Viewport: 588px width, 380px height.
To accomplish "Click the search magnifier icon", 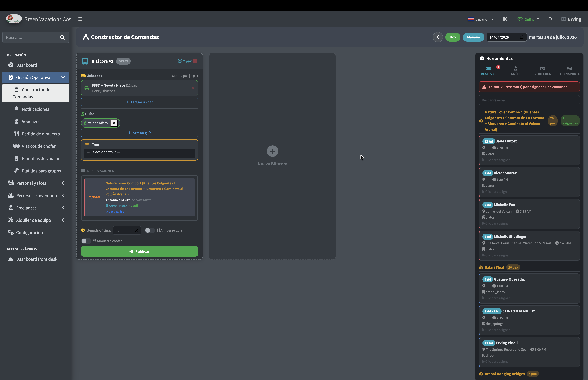I will pyautogui.click(x=63, y=37).
